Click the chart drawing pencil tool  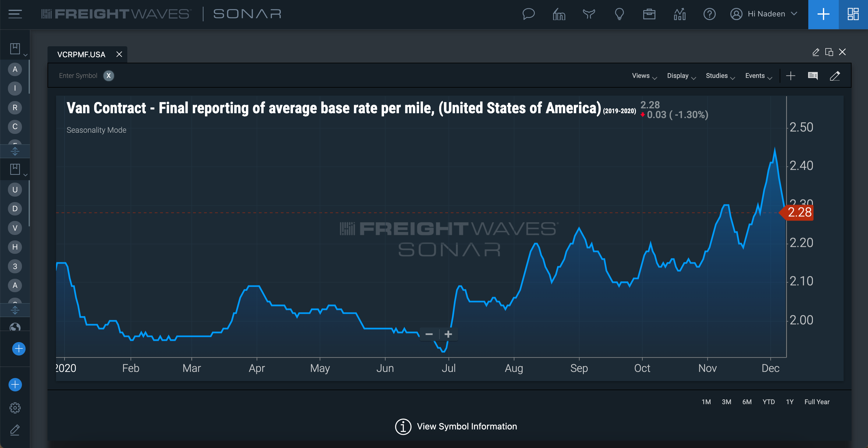click(x=834, y=76)
